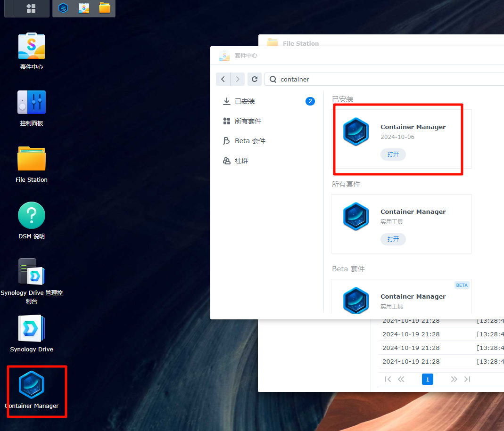
Task: Click the Beta Container Manager package icon
Action: 356,301
